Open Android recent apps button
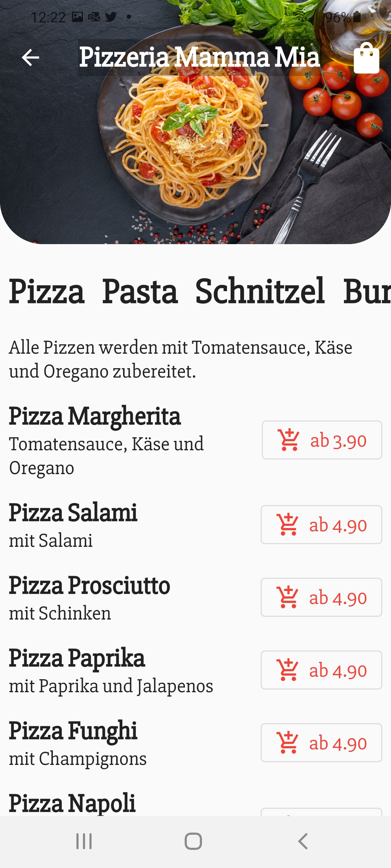The height and width of the screenshot is (868, 391). coord(84,841)
